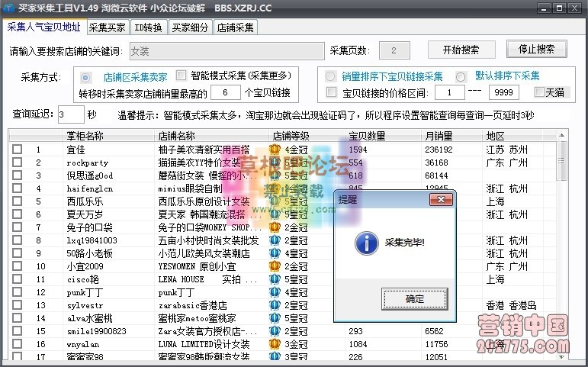Select the 销里排序下宝贝链接采集 radio button
Screen dimensions: 588x367
[330, 76]
